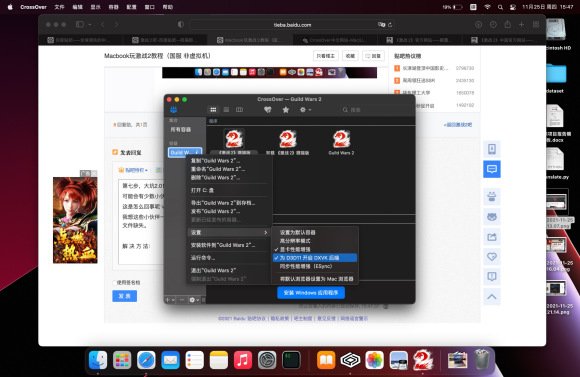Choose 重命名"Guild Wars 2" from context menu
Image resolution: width=580 pixels, height=377 pixels.
228,169
